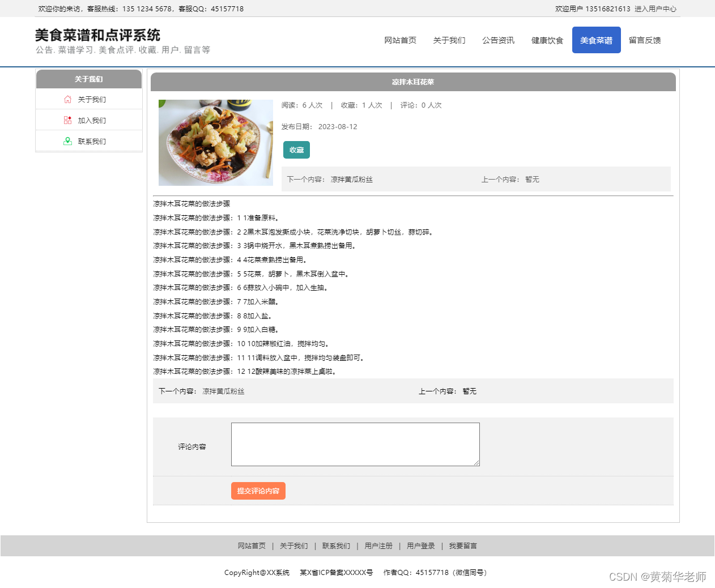Click the 凉拌木耳花菜 dish photo
This screenshot has width=715, height=588.
216,143
